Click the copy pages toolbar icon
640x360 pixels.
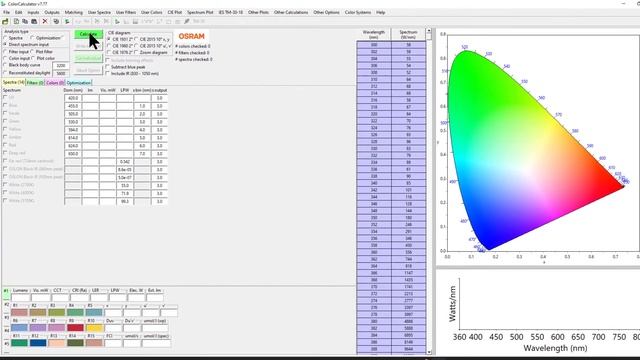pyautogui.click(x=25, y=21)
